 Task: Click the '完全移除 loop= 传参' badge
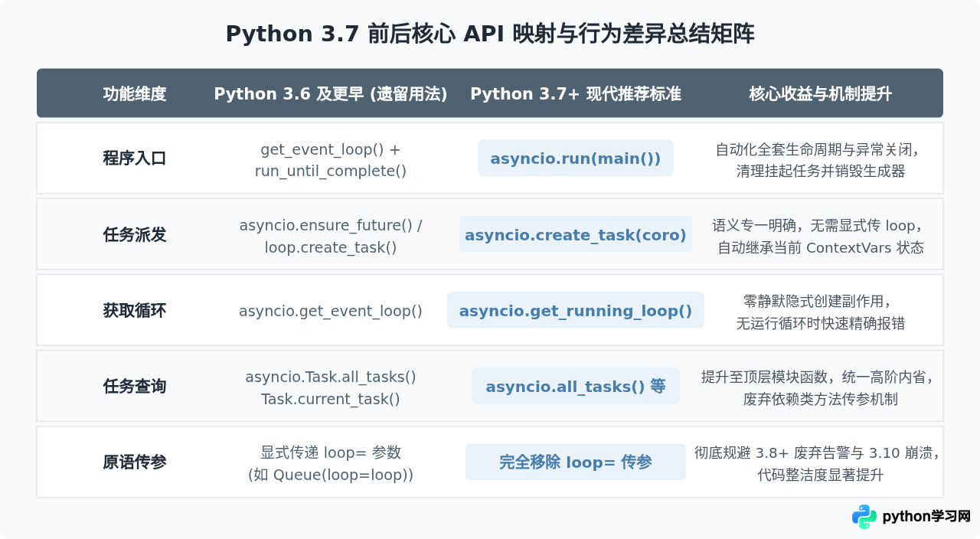(576, 462)
